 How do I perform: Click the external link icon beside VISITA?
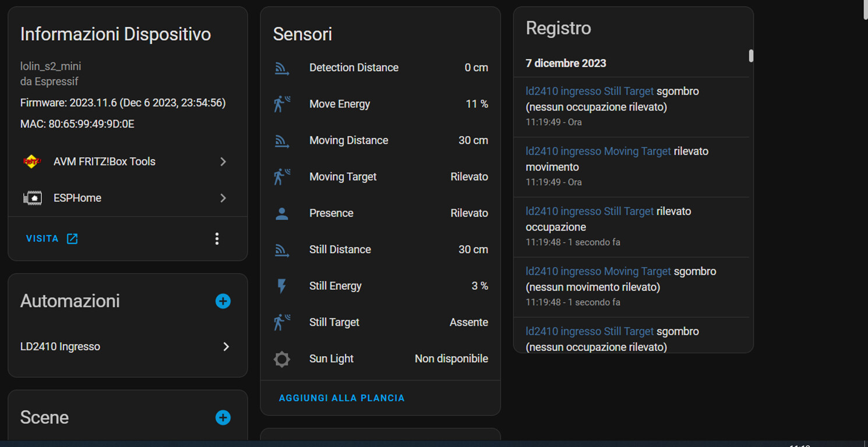tap(72, 238)
